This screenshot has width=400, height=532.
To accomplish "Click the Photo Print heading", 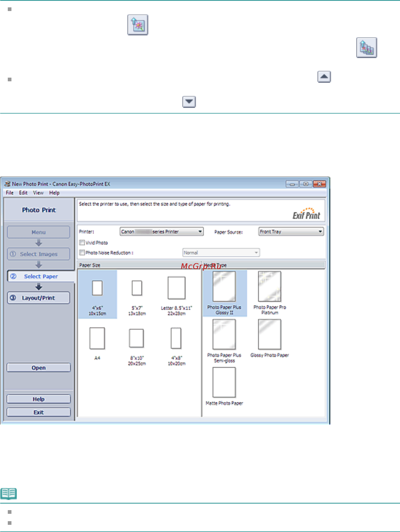I will click(x=39, y=210).
